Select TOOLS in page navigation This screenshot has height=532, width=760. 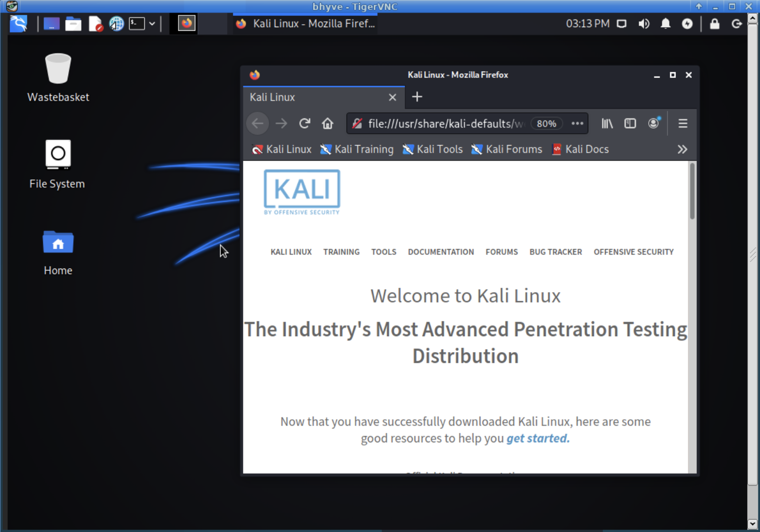(x=384, y=252)
